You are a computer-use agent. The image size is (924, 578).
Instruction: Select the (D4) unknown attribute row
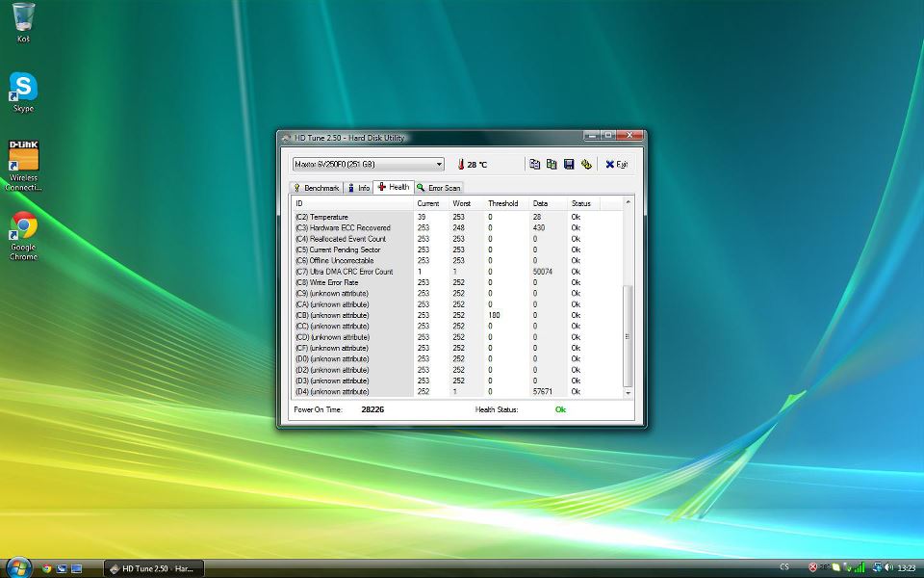(457, 392)
